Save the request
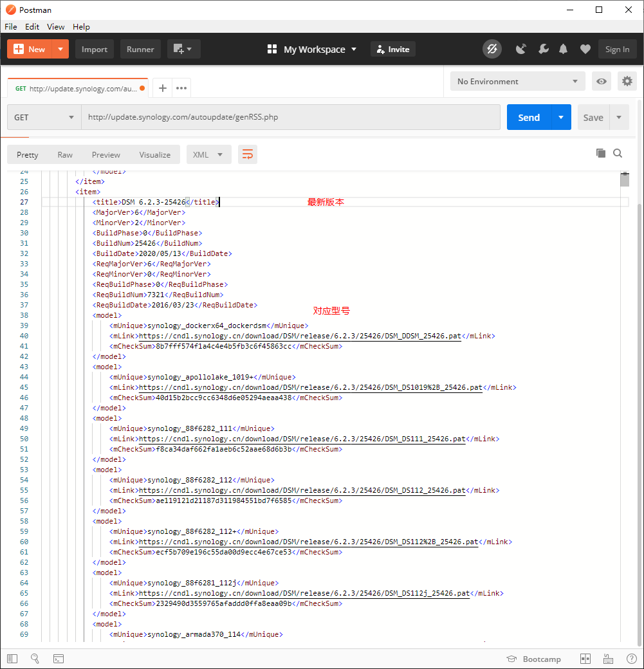Viewport: 644px width, 669px height. (593, 117)
